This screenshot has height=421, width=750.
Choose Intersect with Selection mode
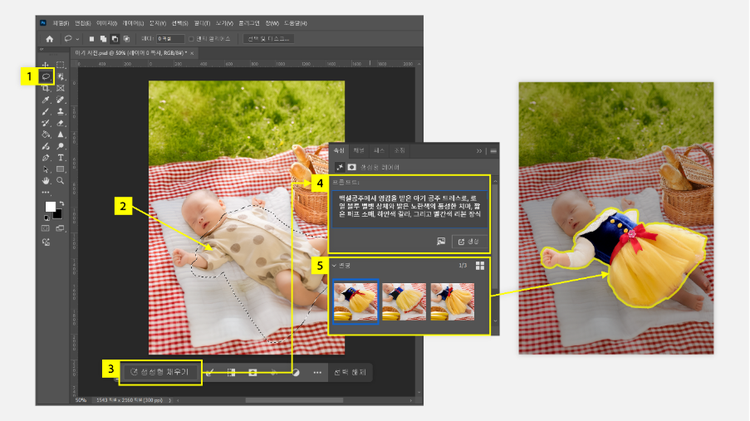tap(126, 39)
